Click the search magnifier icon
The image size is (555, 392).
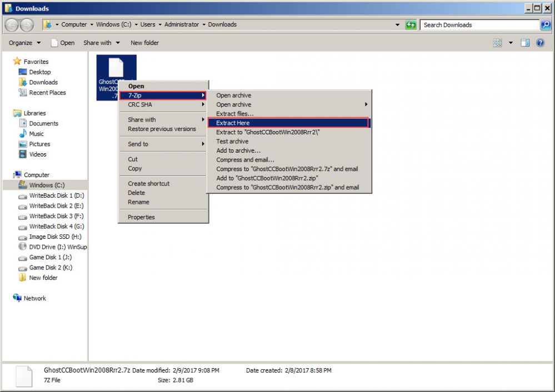coord(546,25)
